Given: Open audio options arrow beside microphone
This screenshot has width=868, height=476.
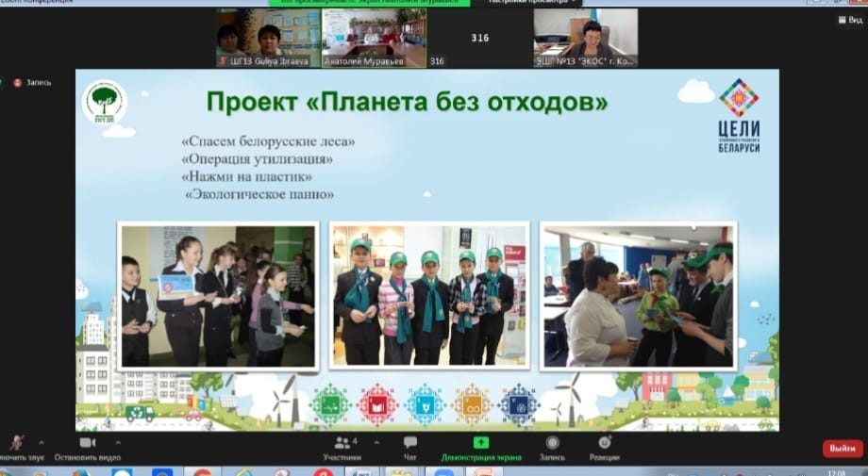Looking at the screenshot, I should pyautogui.click(x=41, y=442).
